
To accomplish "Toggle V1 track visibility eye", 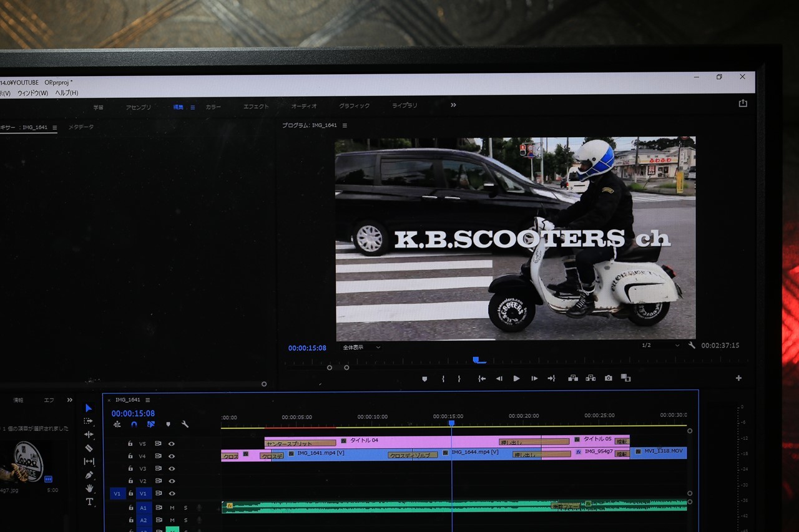I will tap(171, 494).
